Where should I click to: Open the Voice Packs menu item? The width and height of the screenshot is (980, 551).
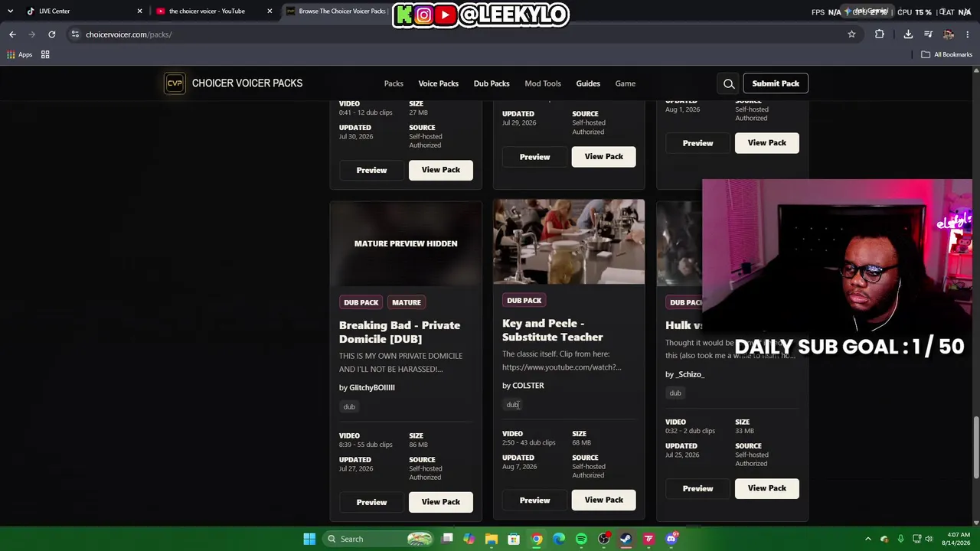[439, 83]
